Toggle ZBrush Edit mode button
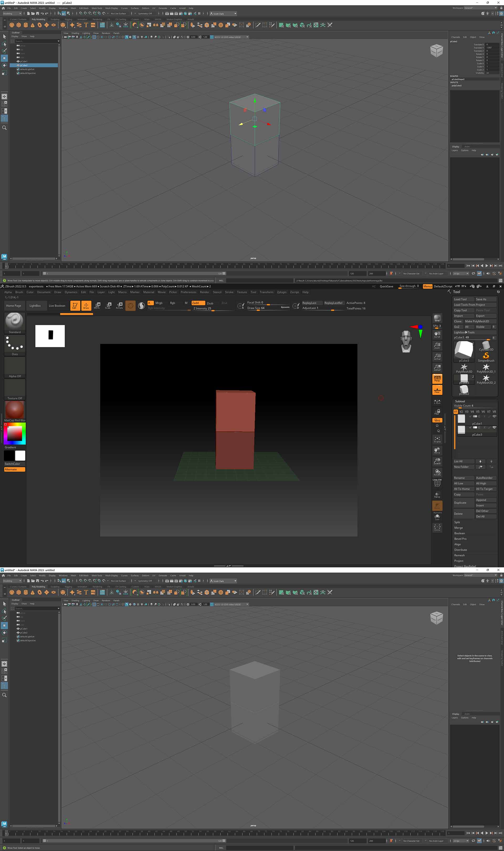Screen dimensions: 504x851 click(x=75, y=305)
